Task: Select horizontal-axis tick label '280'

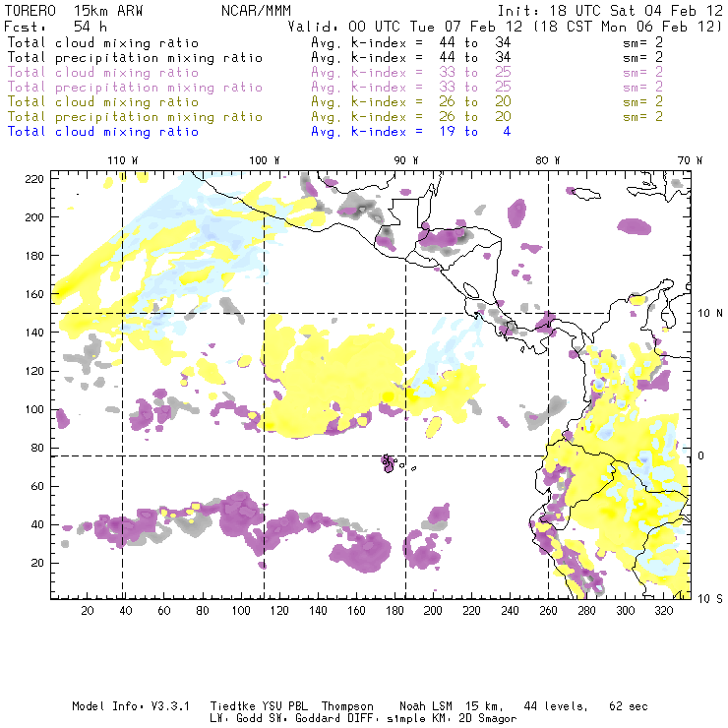Action: 587,611
